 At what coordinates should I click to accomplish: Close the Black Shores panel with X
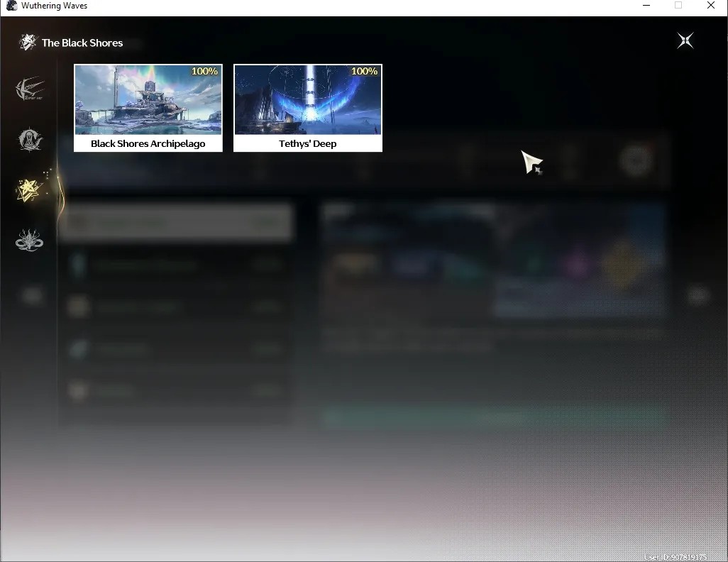[685, 41]
